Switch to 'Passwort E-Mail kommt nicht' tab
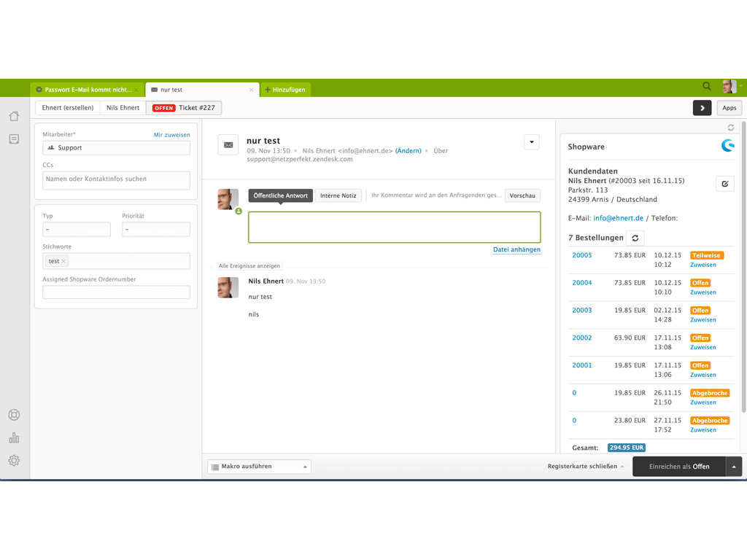747x560 pixels. [x=88, y=90]
